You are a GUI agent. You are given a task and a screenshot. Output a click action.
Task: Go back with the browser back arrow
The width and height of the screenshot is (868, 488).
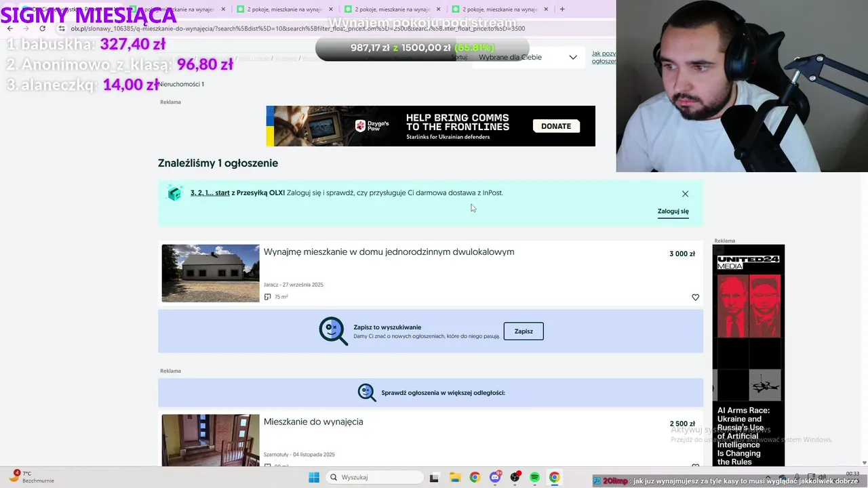point(10,28)
